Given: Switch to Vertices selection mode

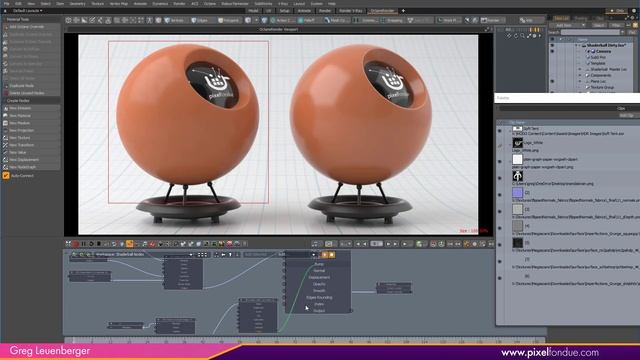Looking at the screenshot, I should pyautogui.click(x=175, y=20).
